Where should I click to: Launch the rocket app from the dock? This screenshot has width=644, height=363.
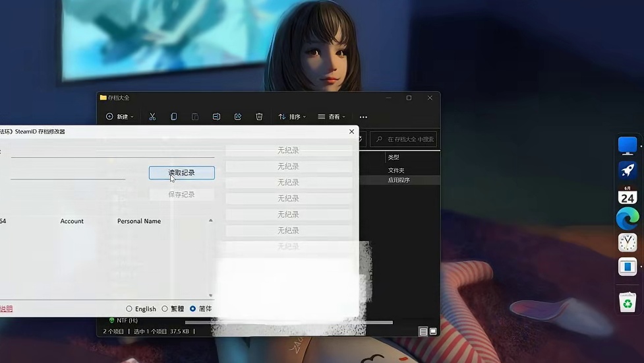coord(628,170)
